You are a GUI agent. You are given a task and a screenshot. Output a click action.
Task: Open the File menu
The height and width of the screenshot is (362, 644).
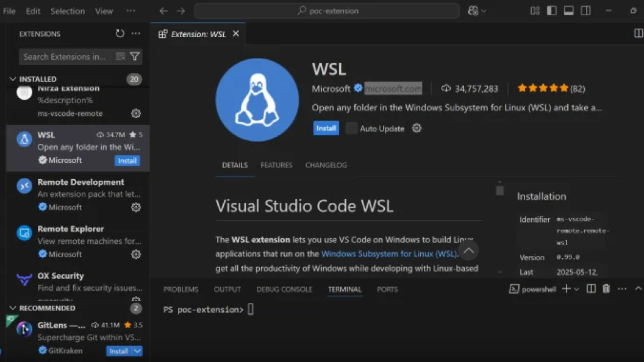(9, 11)
